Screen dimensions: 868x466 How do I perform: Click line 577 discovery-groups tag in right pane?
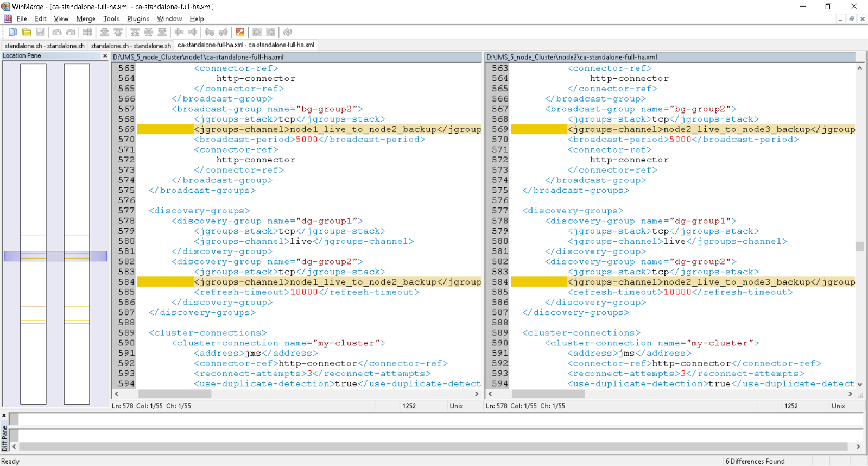tap(573, 211)
